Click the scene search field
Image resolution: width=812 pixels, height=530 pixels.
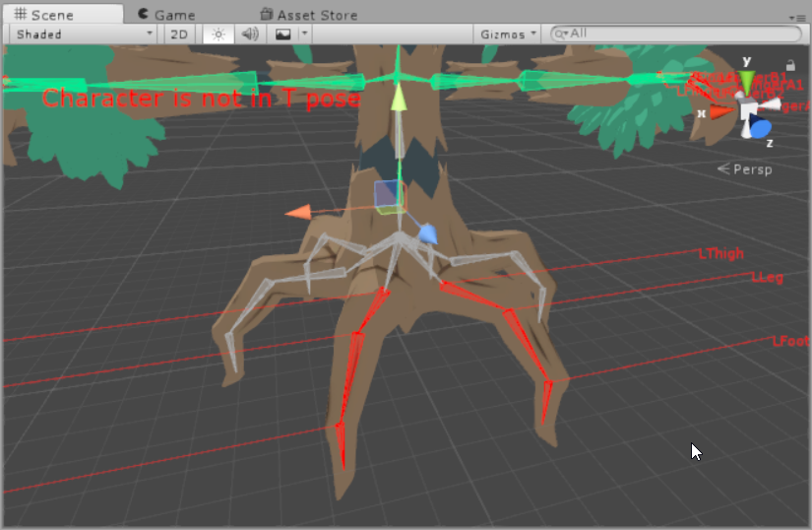[x=676, y=33]
